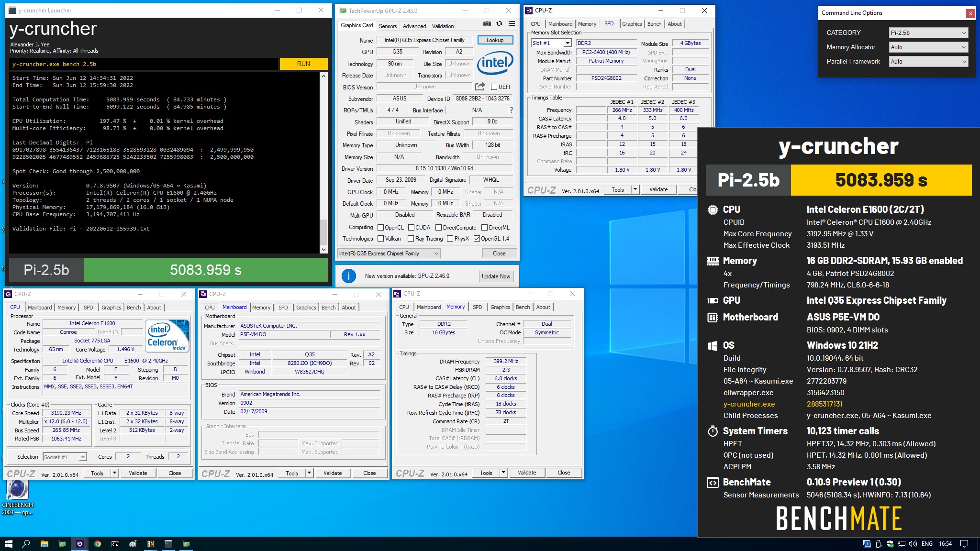
Task: Toggle the UEFI checkbox in GPU-Z
Action: [494, 87]
